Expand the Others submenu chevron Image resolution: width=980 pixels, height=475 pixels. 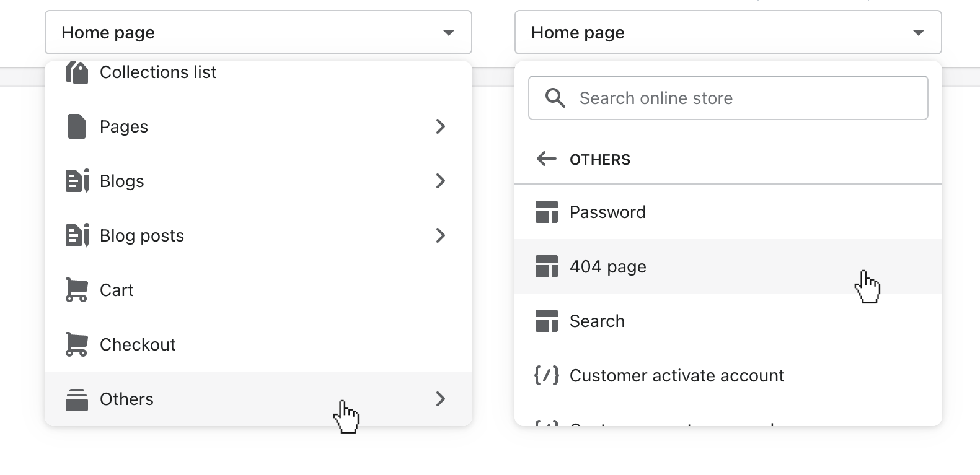click(441, 399)
